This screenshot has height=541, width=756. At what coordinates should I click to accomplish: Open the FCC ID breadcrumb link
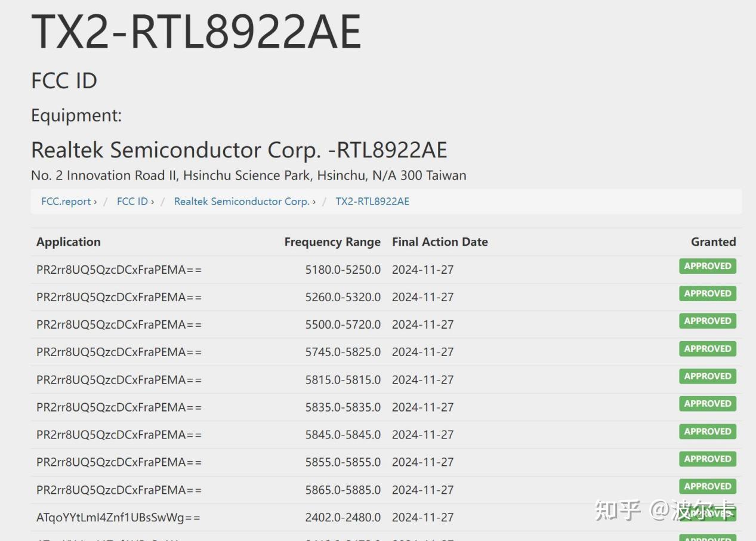[x=132, y=201]
